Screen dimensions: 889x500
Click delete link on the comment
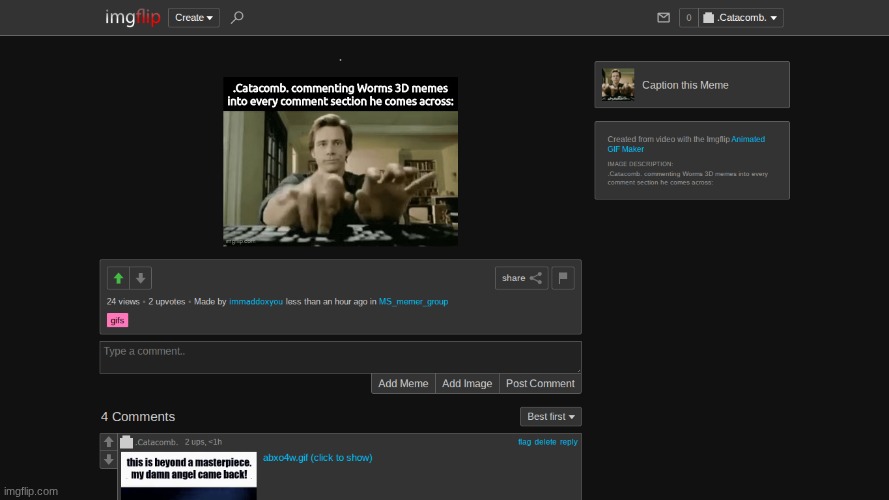(545, 442)
